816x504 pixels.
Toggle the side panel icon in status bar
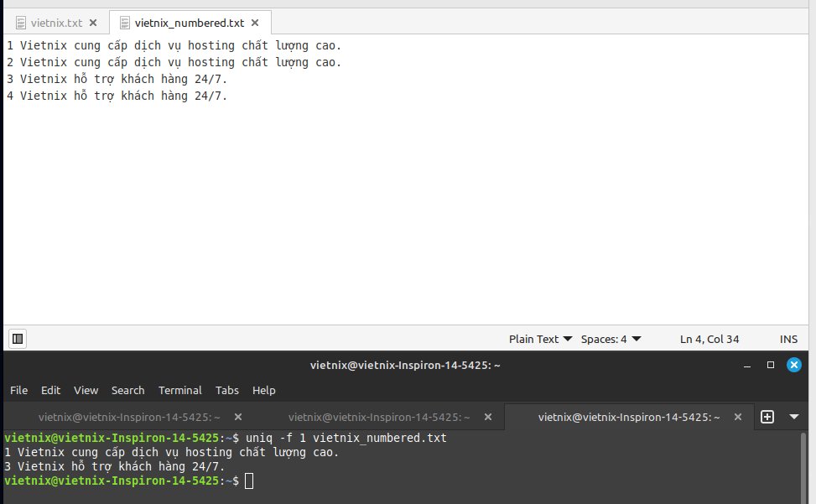click(x=17, y=339)
